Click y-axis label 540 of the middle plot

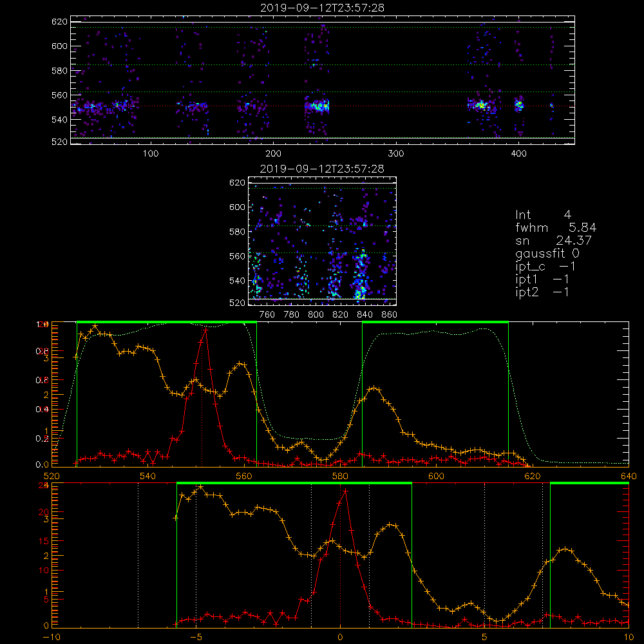[237, 281]
